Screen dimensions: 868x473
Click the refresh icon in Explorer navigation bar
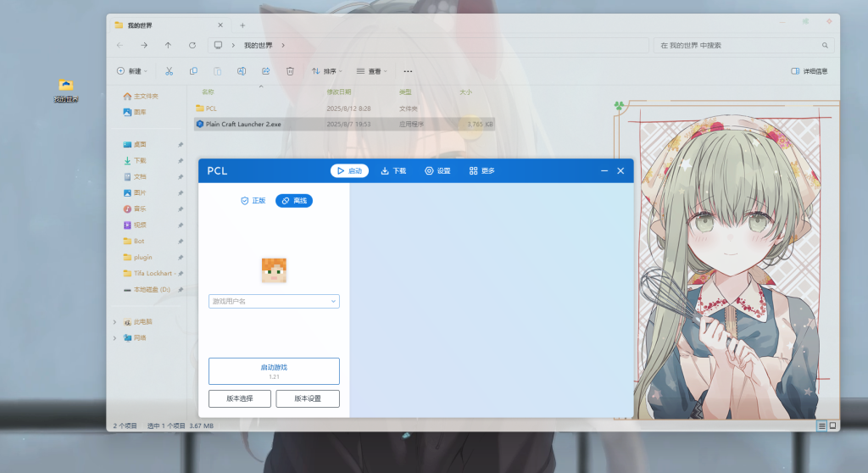pos(192,45)
